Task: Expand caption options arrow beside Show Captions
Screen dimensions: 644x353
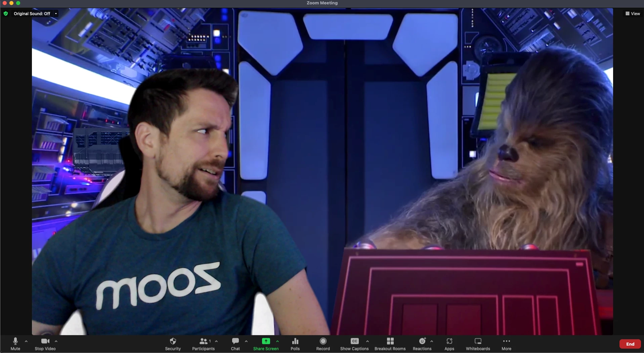Action: (368, 341)
